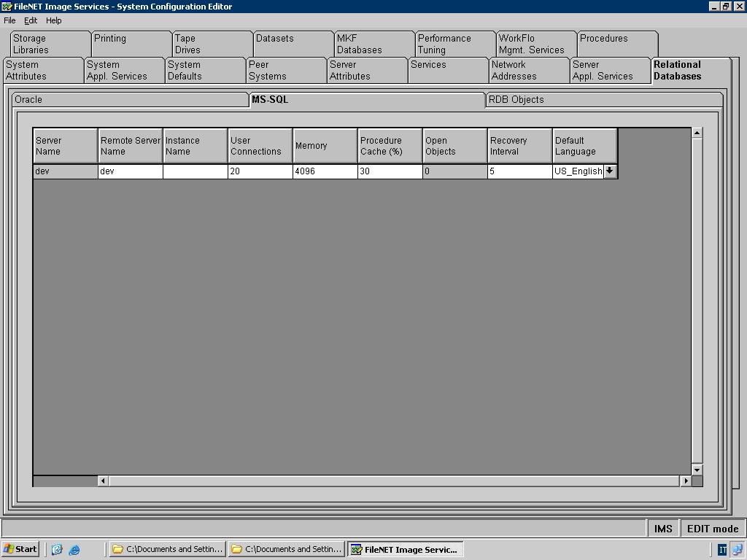Image resolution: width=747 pixels, height=560 pixels.
Task: Open the MKF Databases tab
Action: [374, 44]
